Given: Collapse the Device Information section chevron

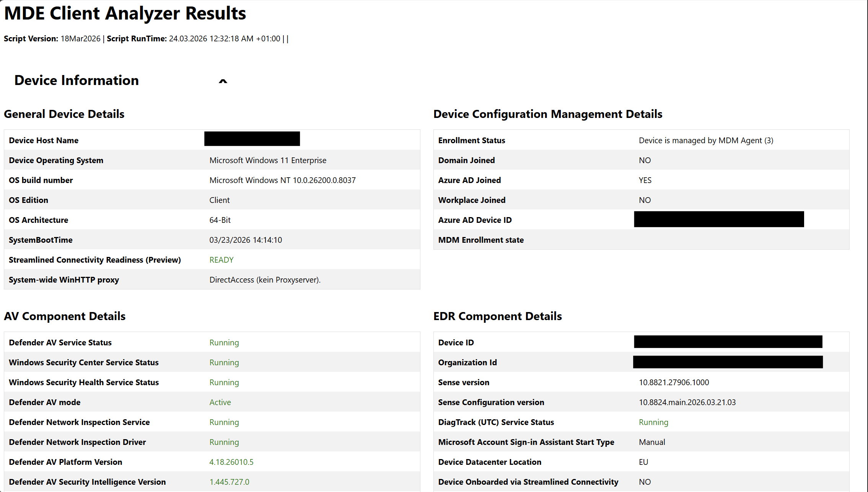Looking at the screenshot, I should (223, 81).
